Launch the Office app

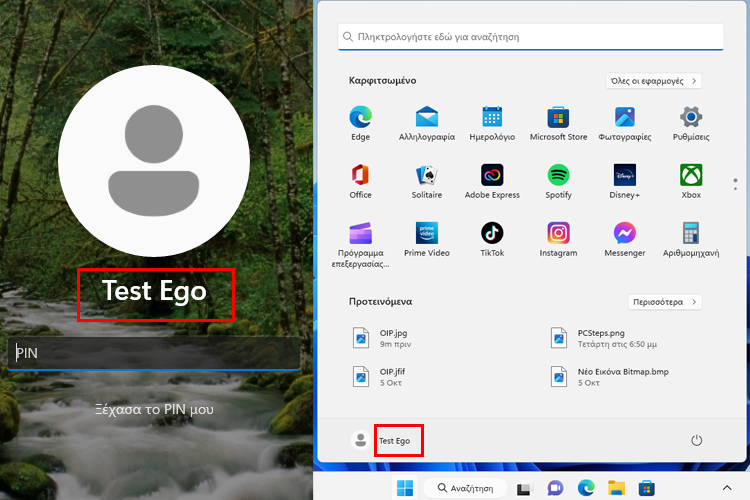coord(360,181)
